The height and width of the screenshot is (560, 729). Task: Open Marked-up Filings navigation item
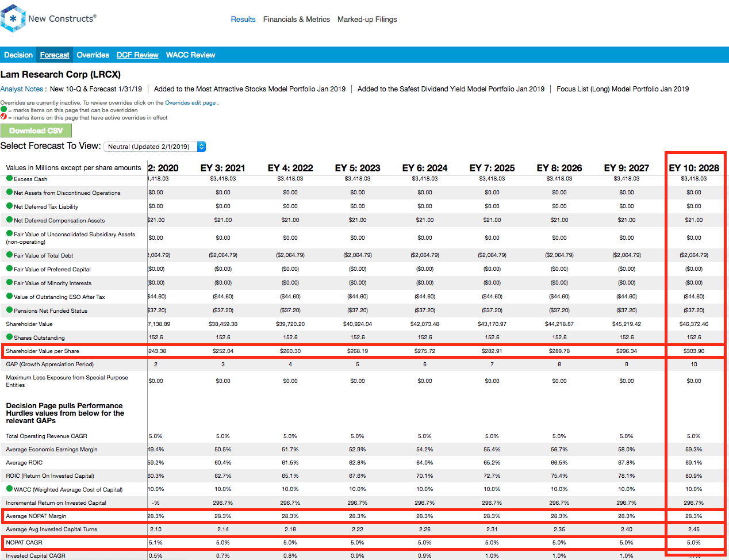coord(367,19)
